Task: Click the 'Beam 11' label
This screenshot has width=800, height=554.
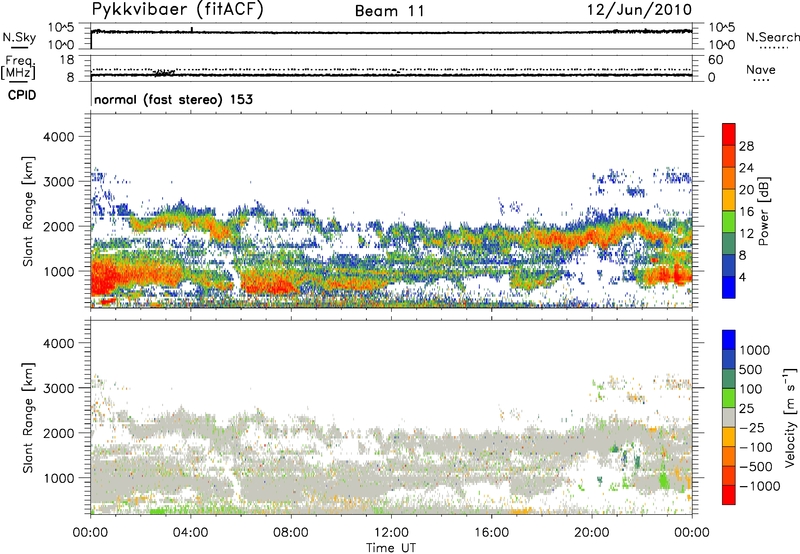Action: point(390,11)
